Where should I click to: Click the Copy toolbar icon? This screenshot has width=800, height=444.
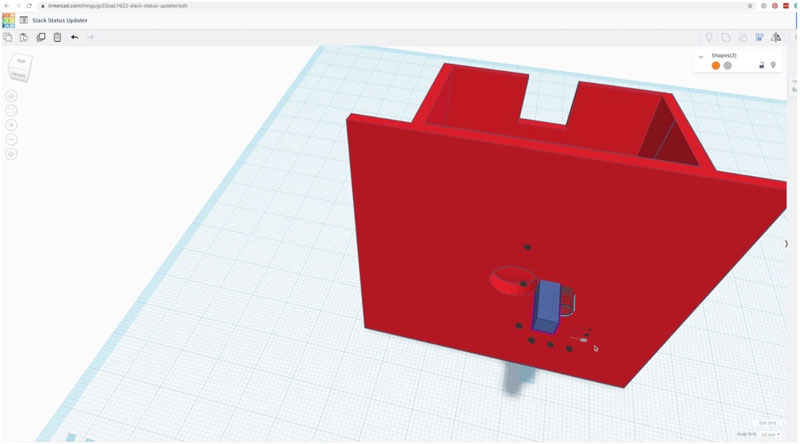[x=8, y=37]
